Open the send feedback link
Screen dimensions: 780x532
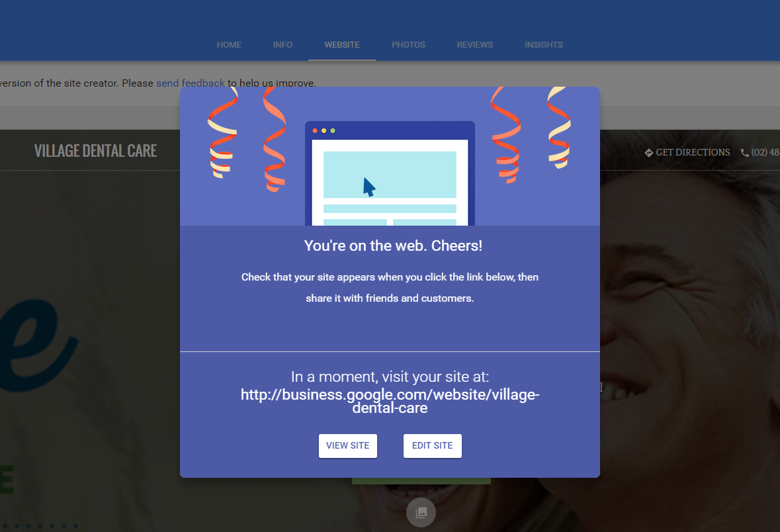(x=191, y=83)
